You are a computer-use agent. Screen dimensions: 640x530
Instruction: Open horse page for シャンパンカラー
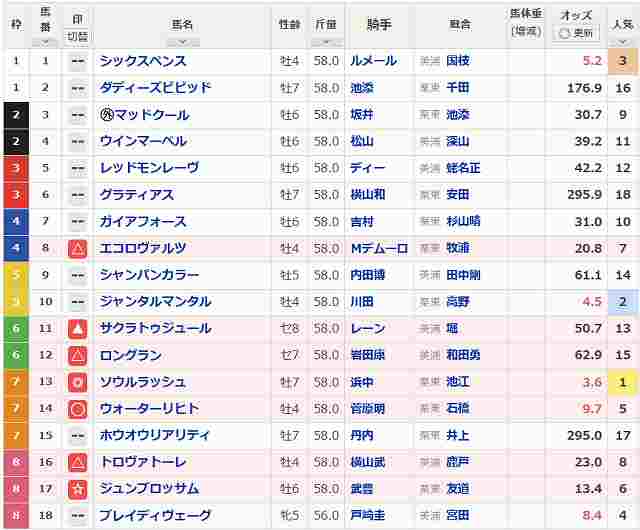coord(149,275)
